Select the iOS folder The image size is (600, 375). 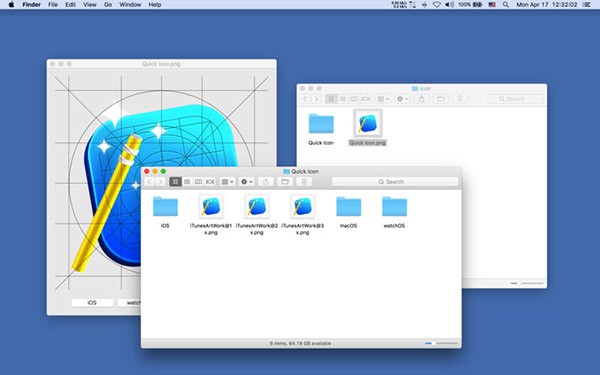pyautogui.click(x=165, y=212)
